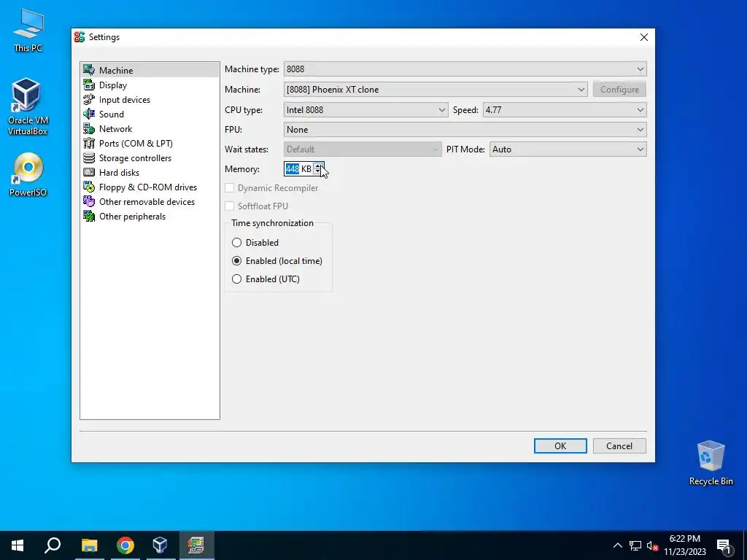Toggle the Softfloat FPU checkbox
Screen dimensions: 747x560
tap(230, 206)
